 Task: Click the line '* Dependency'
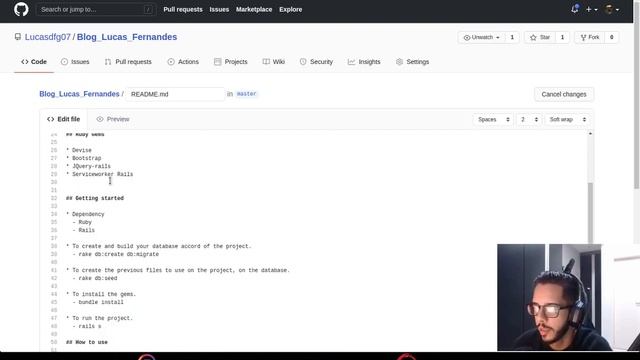pyautogui.click(x=85, y=214)
